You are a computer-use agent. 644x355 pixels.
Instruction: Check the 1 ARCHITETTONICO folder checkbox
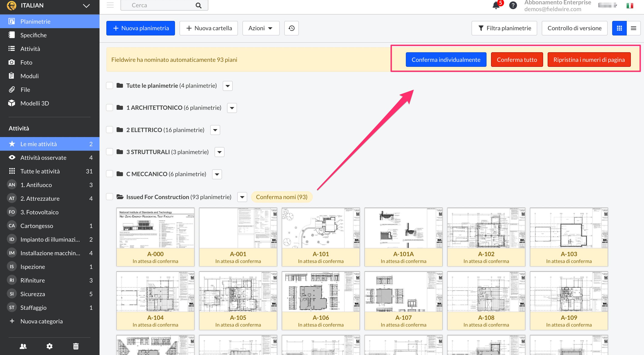pyautogui.click(x=110, y=108)
